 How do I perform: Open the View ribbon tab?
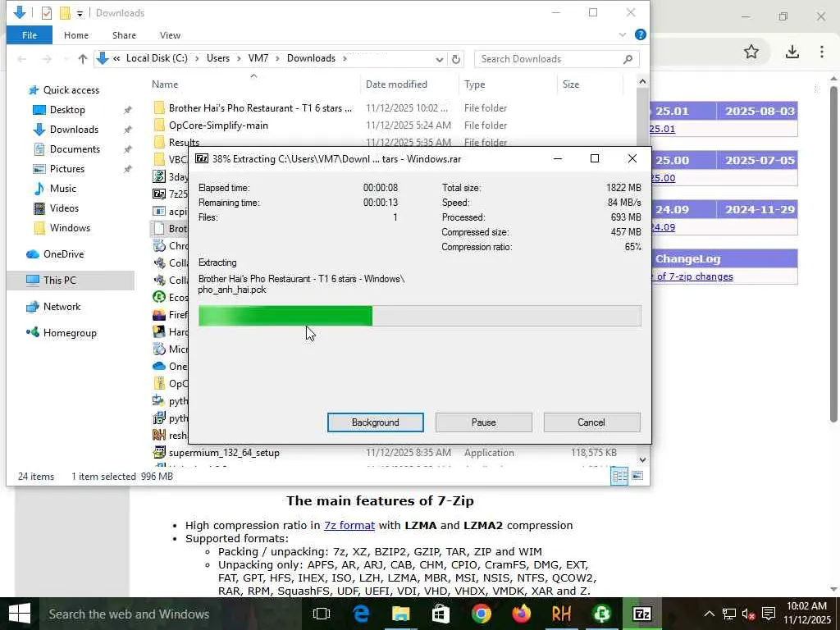(170, 35)
